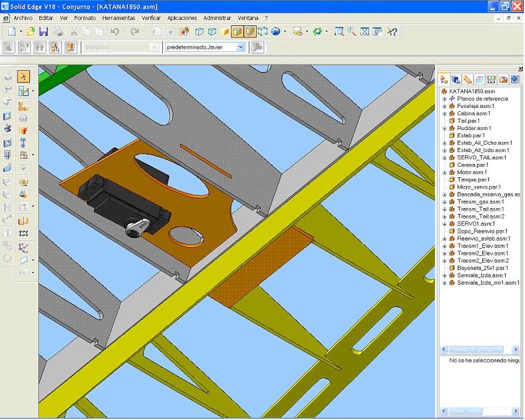This screenshot has width=525, height=420.
Task: Click the Help pointer question-mark icon
Action: point(392,31)
